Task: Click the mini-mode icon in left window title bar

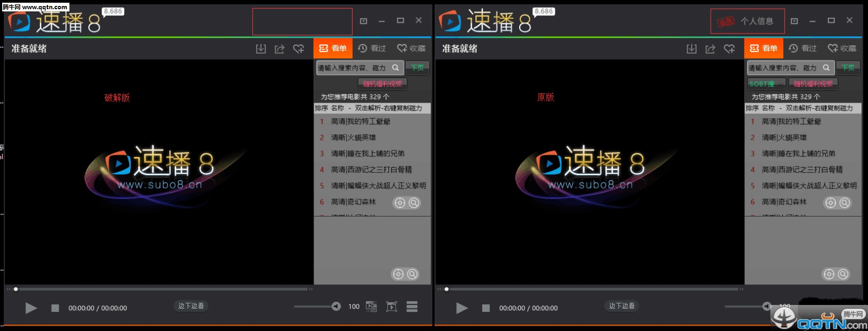Action: pos(363,21)
